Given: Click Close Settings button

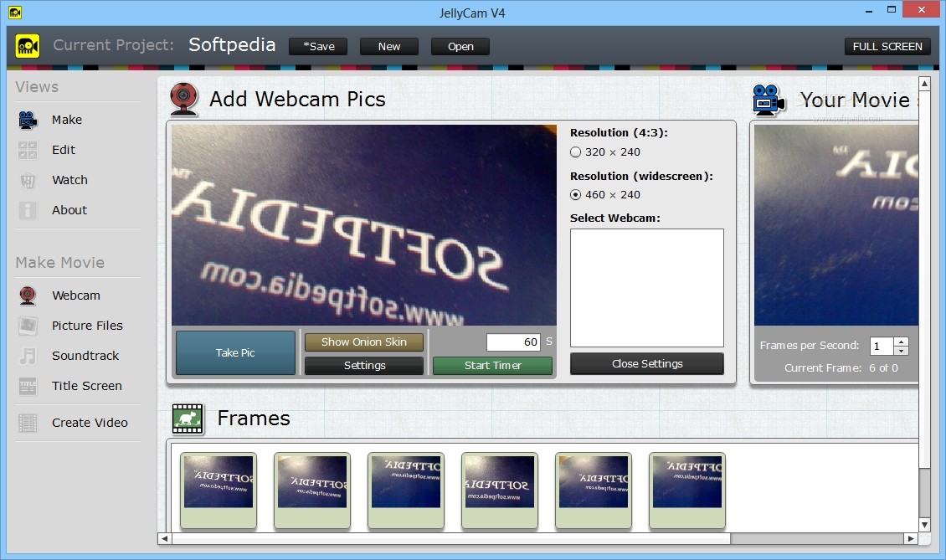Looking at the screenshot, I should (x=647, y=364).
